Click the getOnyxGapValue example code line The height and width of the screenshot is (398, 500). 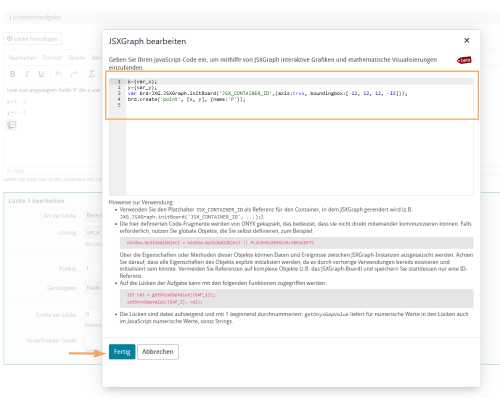pyautogui.click(x=171, y=295)
